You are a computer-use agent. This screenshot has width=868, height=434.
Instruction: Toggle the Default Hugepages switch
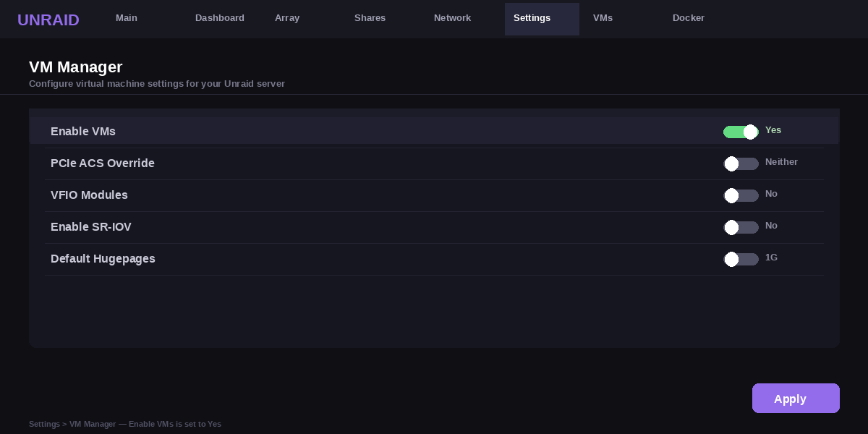tap(741, 259)
